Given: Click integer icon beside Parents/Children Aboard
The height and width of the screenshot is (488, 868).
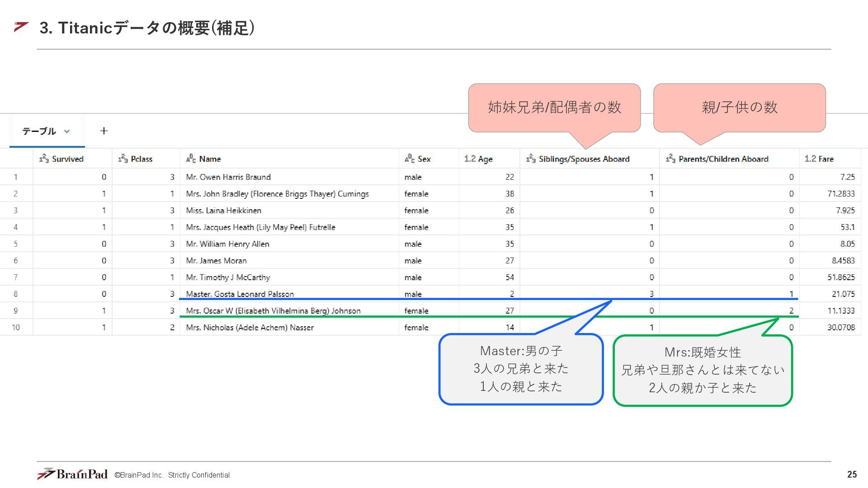Looking at the screenshot, I should [670, 159].
